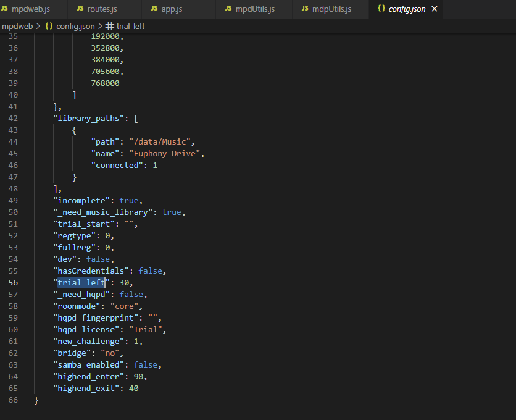
Task: Close the config.json tab
Action: (x=435, y=9)
